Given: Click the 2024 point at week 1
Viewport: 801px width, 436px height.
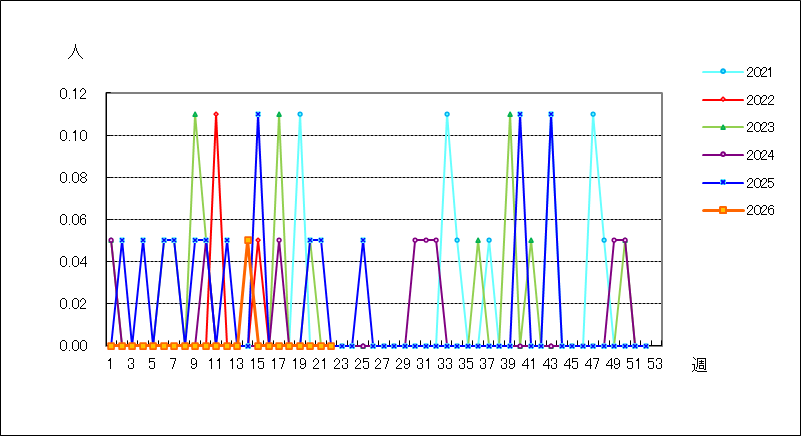Looking at the screenshot, I should (111, 240).
